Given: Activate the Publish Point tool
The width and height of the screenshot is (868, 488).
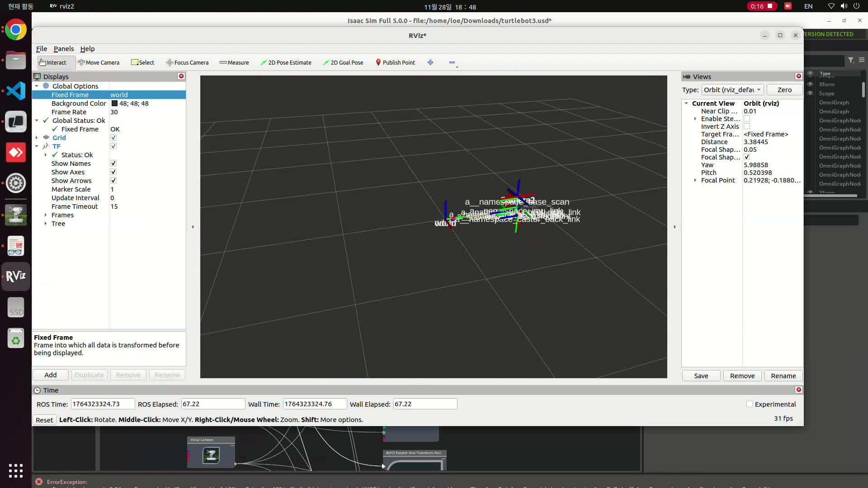Looking at the screenshot, I should click(396, 62).
